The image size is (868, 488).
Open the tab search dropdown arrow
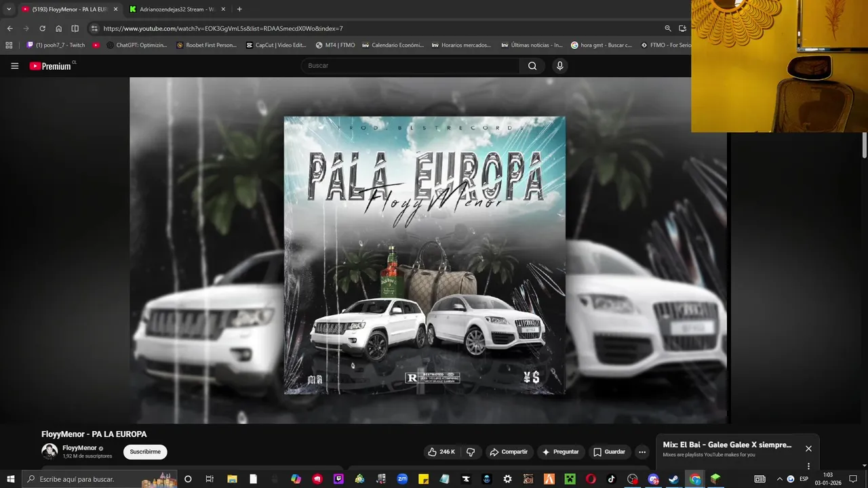point(9,9)
